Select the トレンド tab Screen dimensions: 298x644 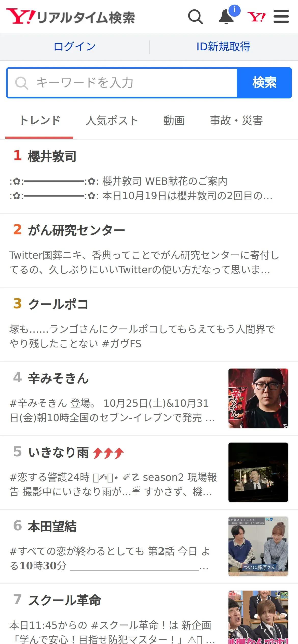(x=39, y=121)
